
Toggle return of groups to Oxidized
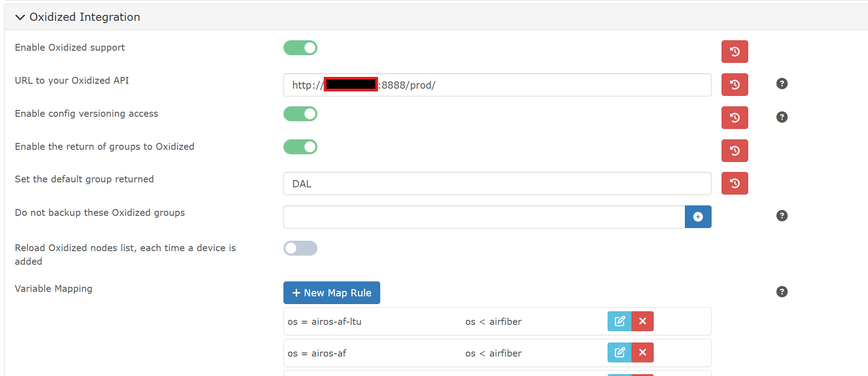(x=300, y=147)
